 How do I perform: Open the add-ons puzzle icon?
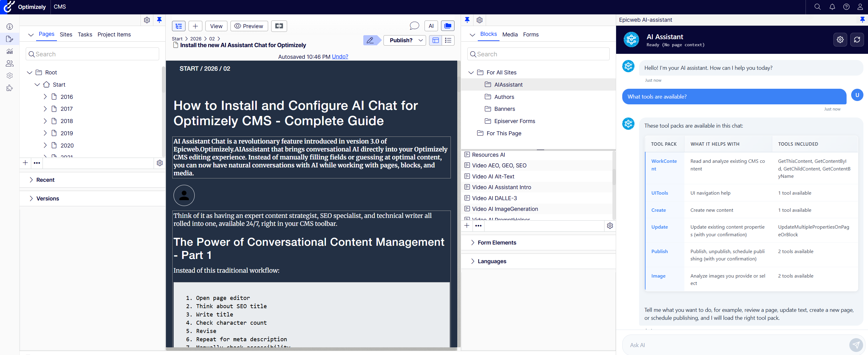pyautogui.click(x=10, y=88)
